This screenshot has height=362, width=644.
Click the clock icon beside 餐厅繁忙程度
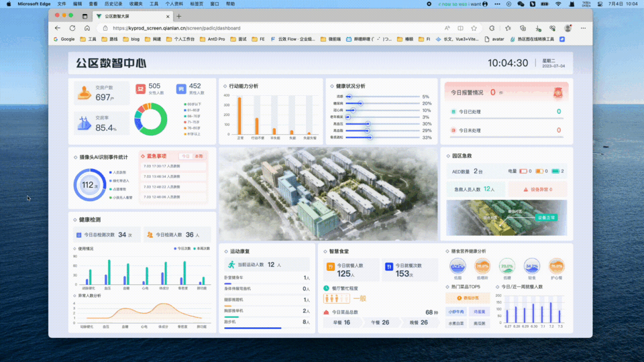click(x=326, y=288)
